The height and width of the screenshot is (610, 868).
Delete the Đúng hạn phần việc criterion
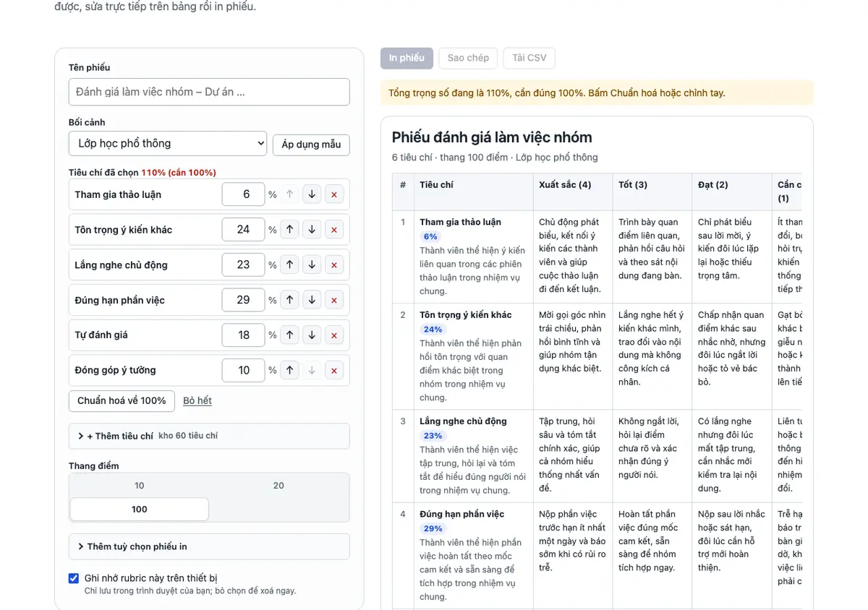coord(334,300)
